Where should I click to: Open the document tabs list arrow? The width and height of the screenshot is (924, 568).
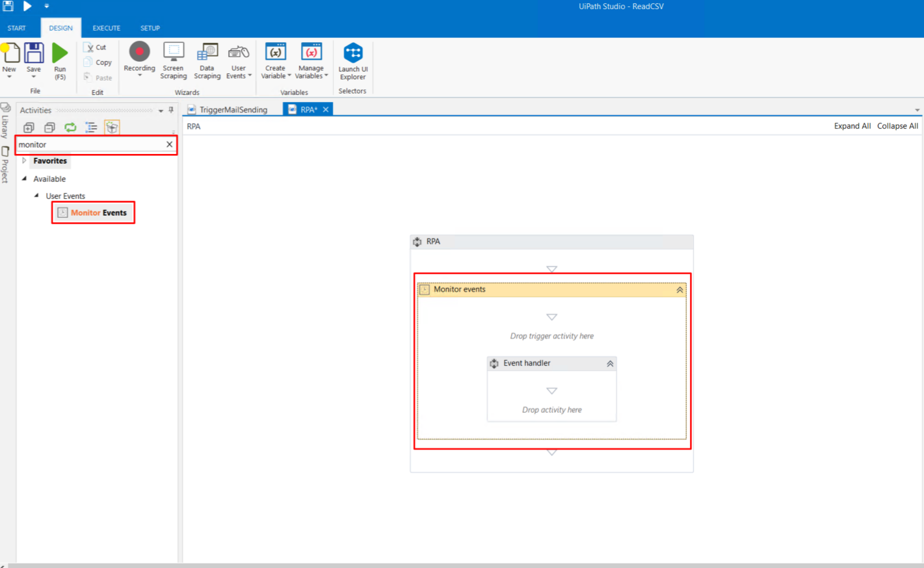click(917, 110)
